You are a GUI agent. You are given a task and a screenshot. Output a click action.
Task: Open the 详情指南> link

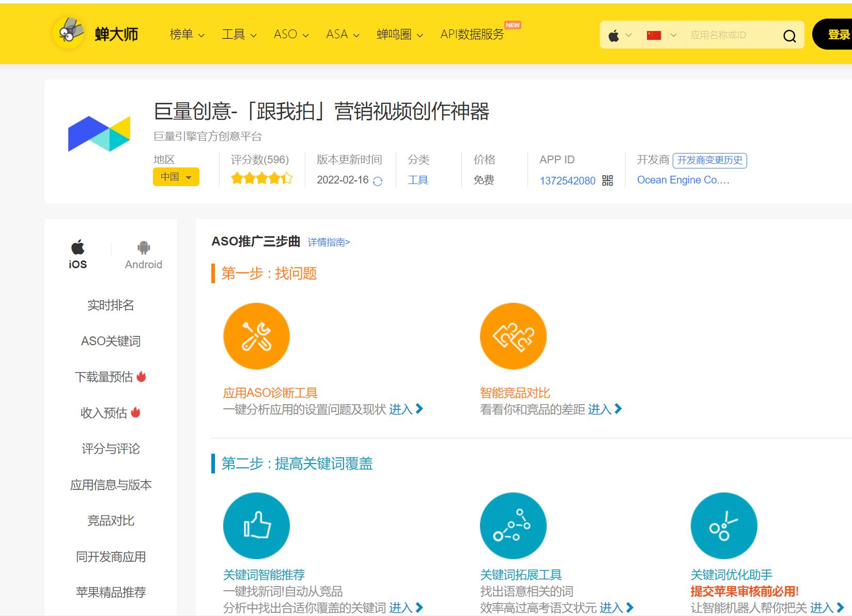(329, 242)
